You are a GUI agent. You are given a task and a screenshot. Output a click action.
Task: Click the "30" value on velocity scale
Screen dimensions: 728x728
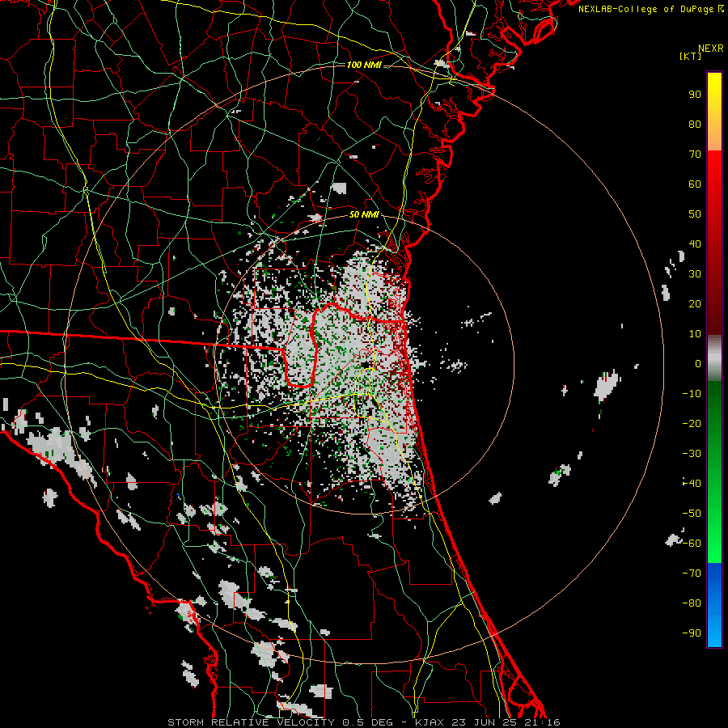tap(695, 274)
